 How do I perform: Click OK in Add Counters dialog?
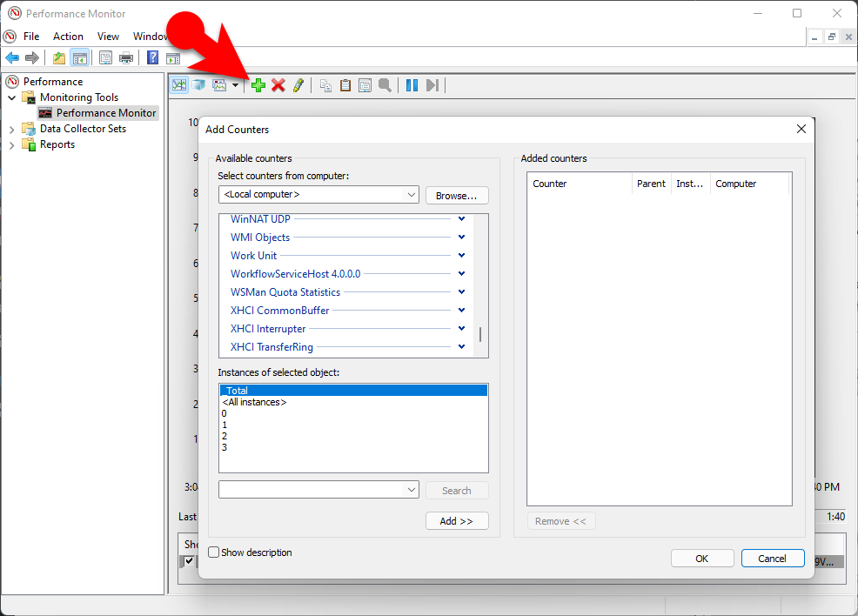coord(702,559)
